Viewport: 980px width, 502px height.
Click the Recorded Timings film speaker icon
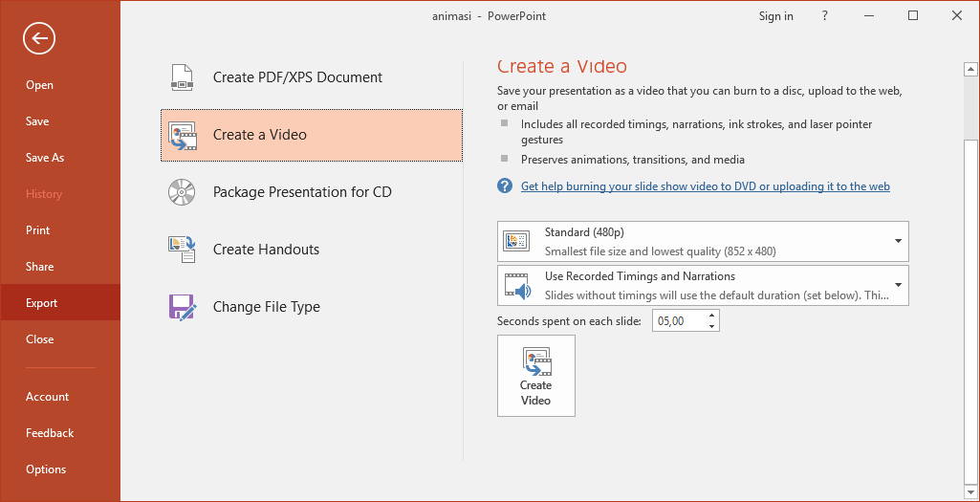516,285
